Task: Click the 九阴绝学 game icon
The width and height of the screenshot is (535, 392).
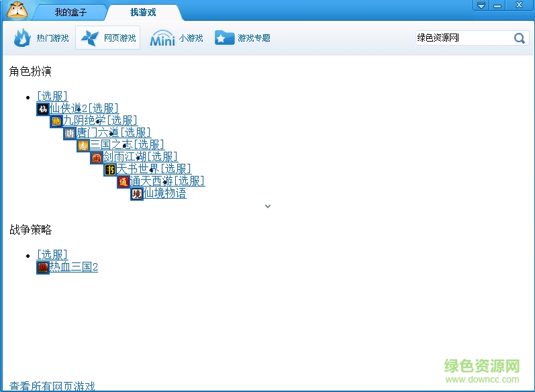Action: click(56, 121)
